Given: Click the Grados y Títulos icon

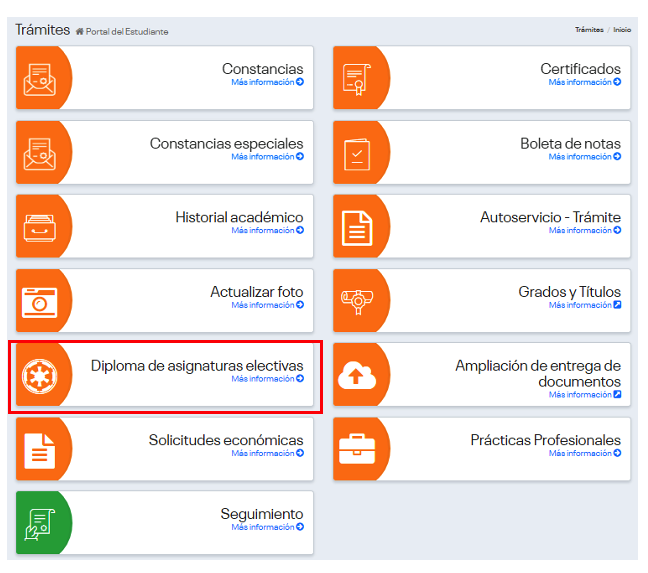Looking at the screenshot, I should point(358,301).
